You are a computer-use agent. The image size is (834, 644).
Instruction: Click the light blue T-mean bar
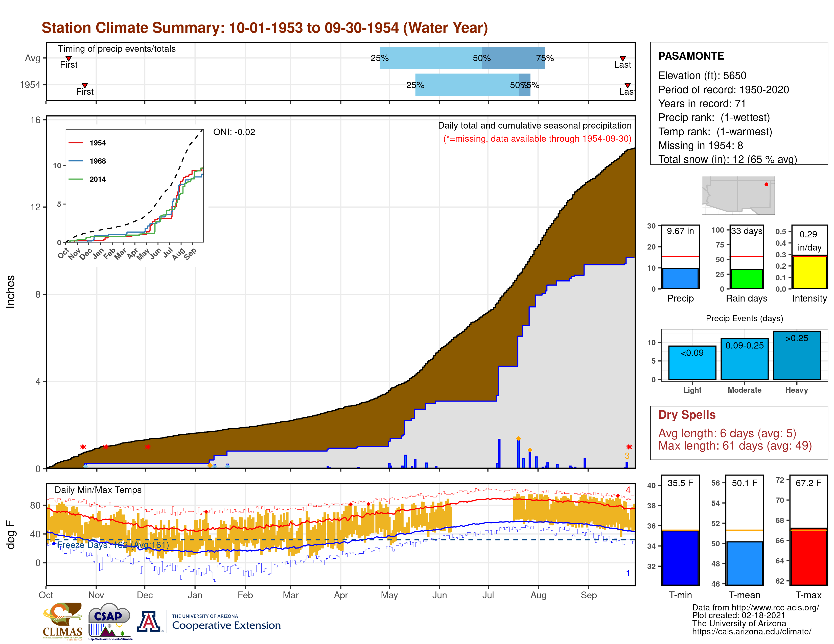[x=744, y=563]
